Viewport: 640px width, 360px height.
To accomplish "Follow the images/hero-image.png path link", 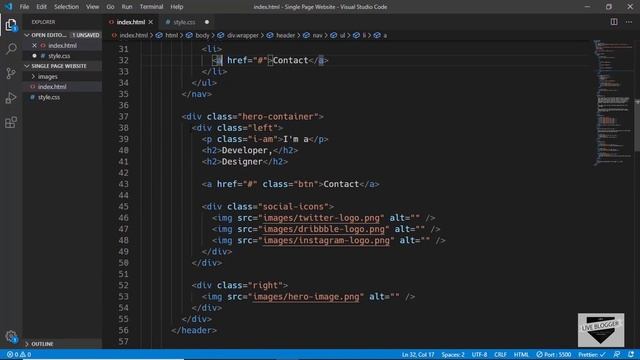I will coord(306,297).
